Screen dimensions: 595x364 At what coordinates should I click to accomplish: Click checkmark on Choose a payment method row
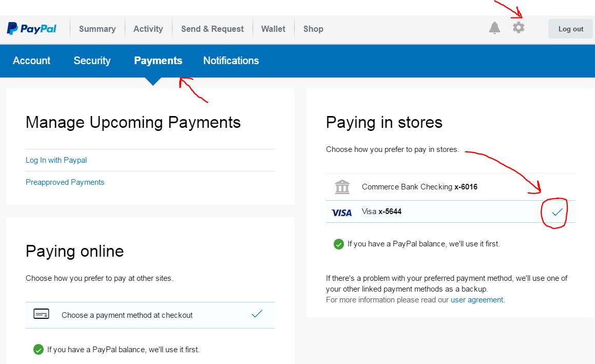257,314
